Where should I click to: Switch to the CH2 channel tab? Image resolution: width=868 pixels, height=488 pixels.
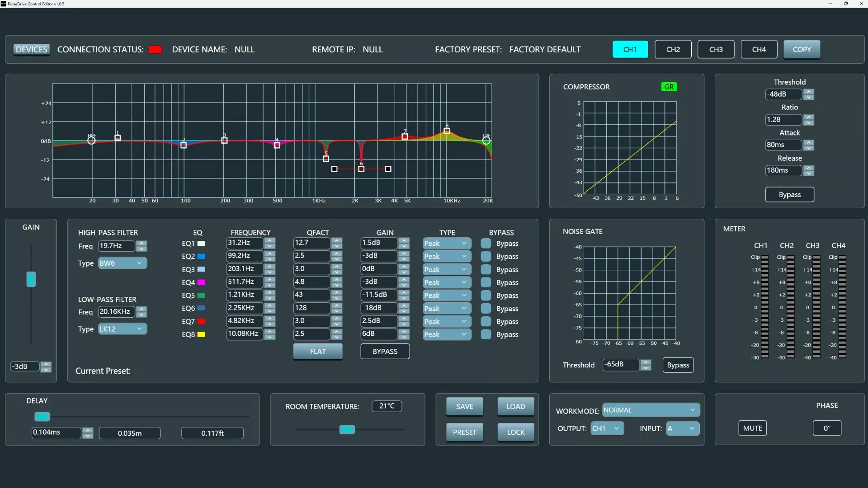673,49
